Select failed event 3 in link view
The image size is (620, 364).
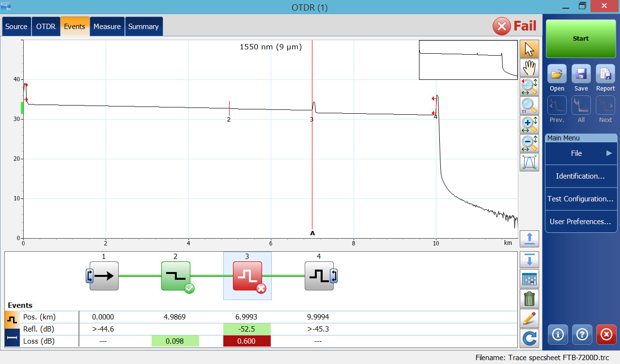[248, 276]
